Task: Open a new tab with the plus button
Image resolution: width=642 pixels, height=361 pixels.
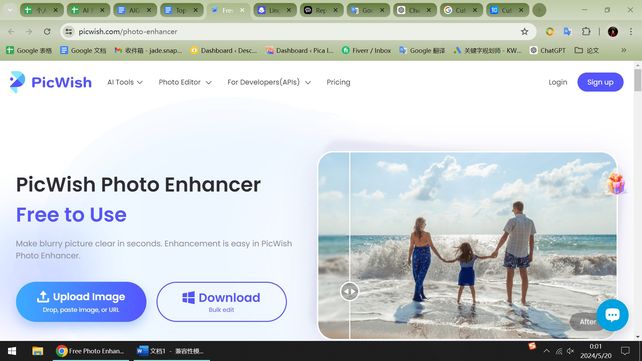Action: [539, 10]
